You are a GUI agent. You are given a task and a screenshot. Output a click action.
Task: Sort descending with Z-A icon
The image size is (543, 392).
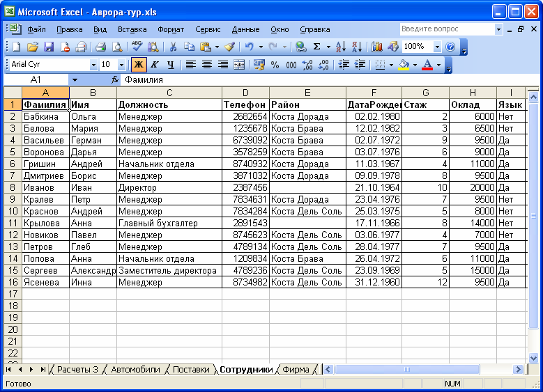pyautogui.click(x=357, y=47)
